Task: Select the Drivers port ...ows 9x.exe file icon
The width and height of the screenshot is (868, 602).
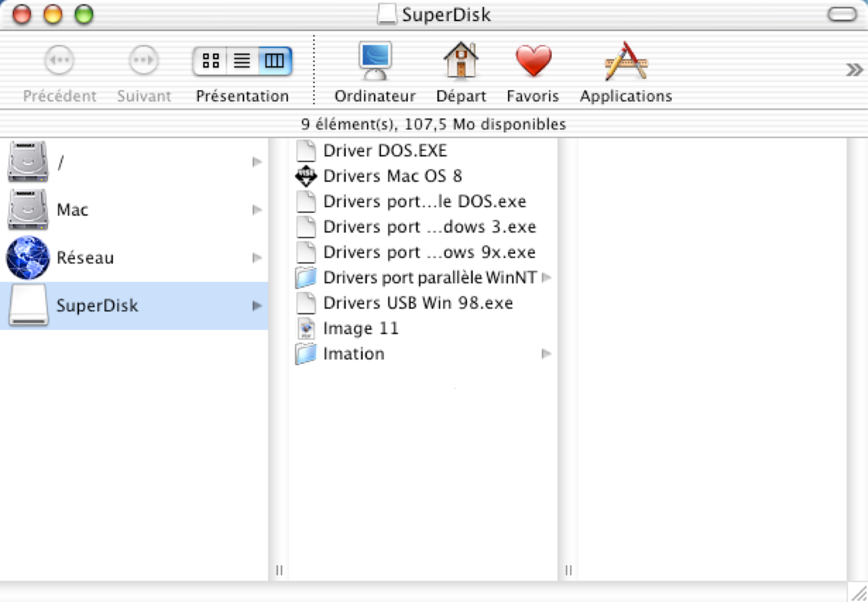Action: 306,252
